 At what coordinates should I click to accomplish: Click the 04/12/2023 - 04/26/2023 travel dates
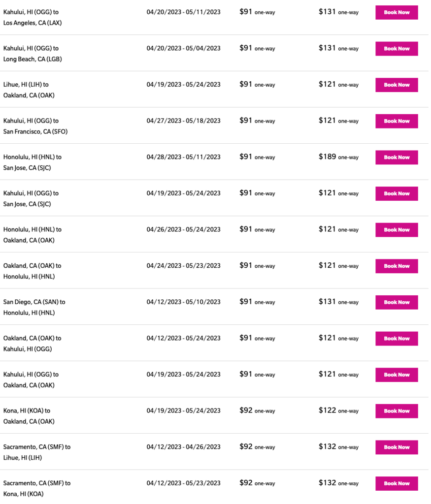[183, 447]
